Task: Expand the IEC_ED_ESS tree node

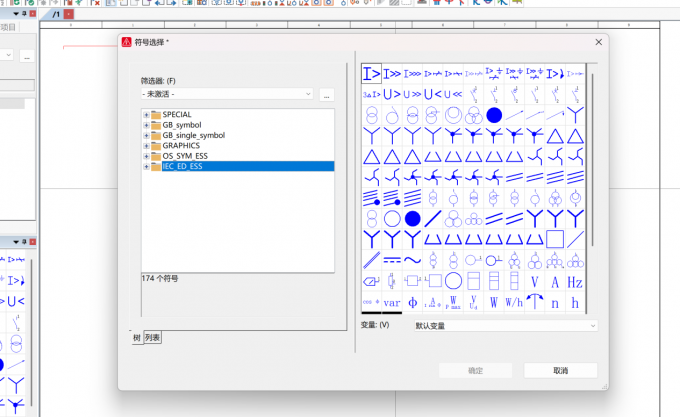Action: point(146,166)
